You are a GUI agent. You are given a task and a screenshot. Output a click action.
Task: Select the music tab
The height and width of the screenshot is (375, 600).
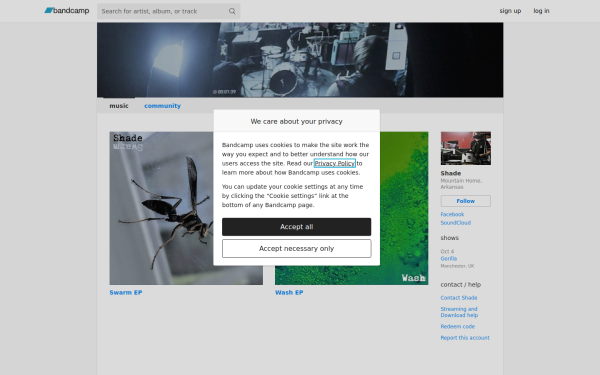pyautogui.click(x=119, y=106)
